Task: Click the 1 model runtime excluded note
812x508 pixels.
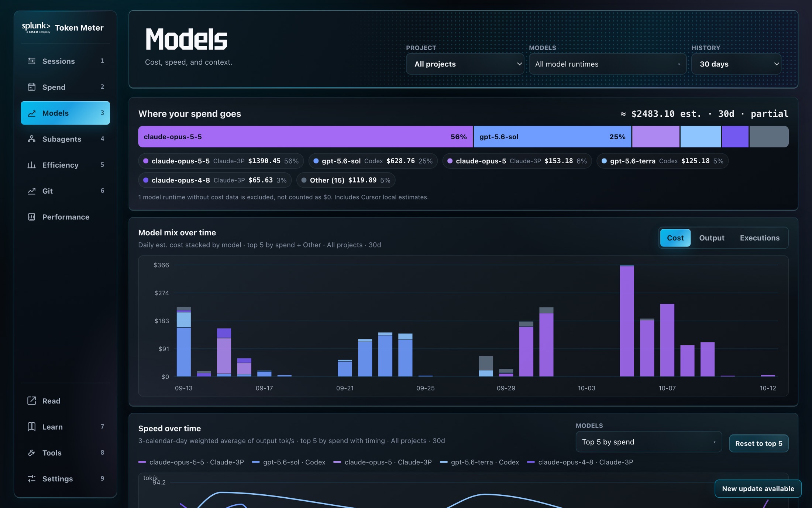Action: [283, 197]
